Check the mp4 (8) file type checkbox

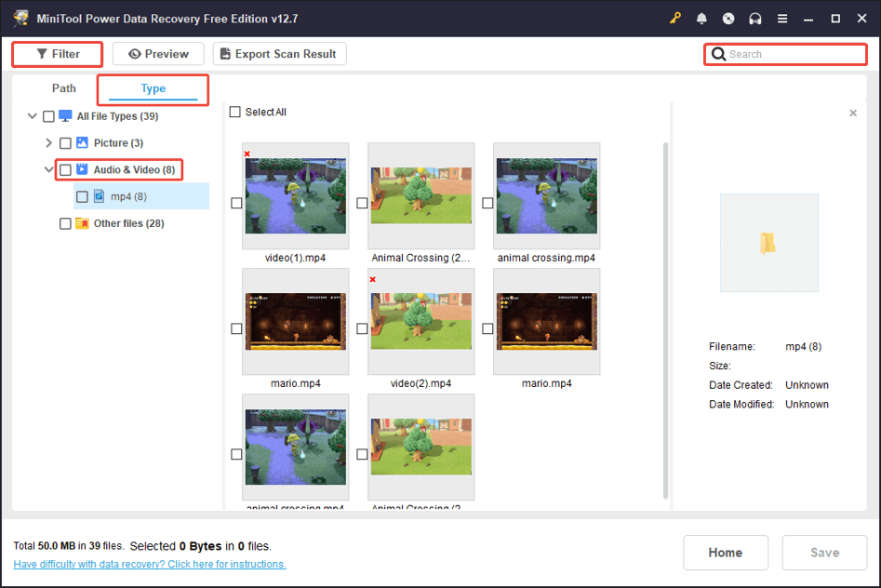82,196
